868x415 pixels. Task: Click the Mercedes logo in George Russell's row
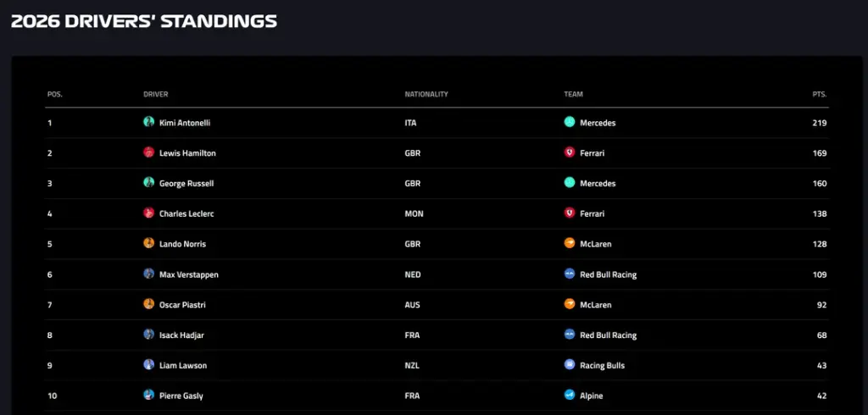point(570,183)
